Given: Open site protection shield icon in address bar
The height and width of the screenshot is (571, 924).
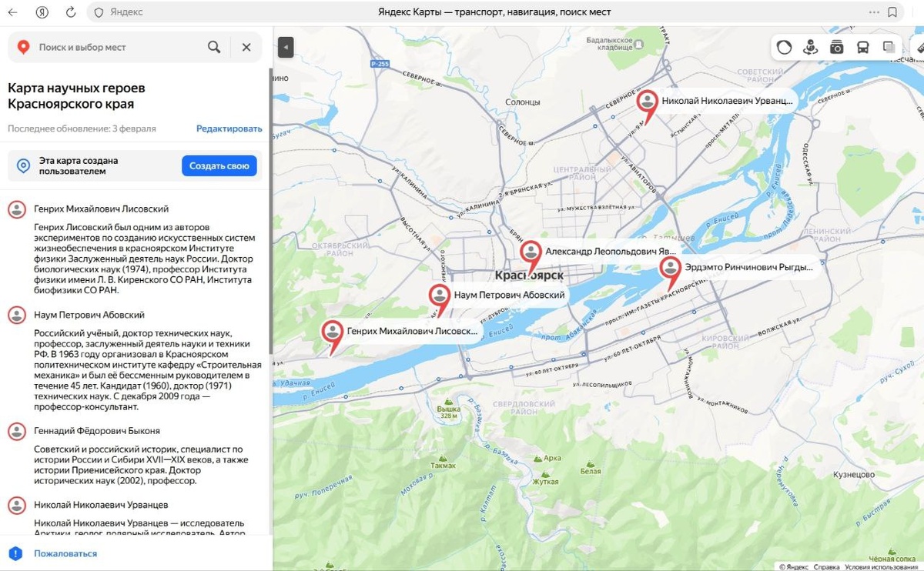Looking at the screenshot, I should coord(99,12).
